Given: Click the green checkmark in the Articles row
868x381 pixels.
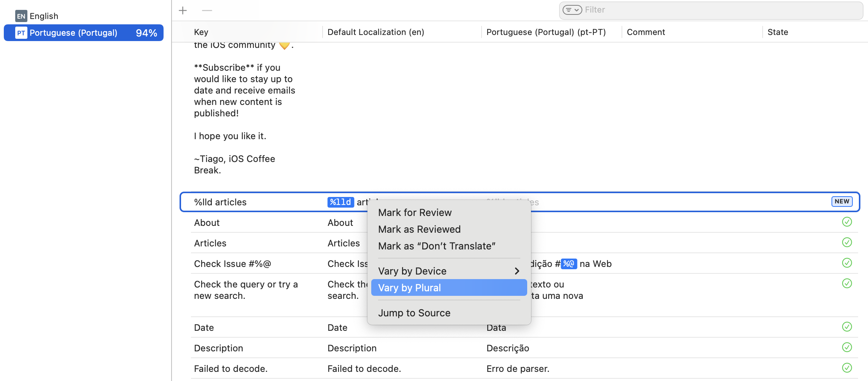Looking at the screenshot, I should 847,242.
